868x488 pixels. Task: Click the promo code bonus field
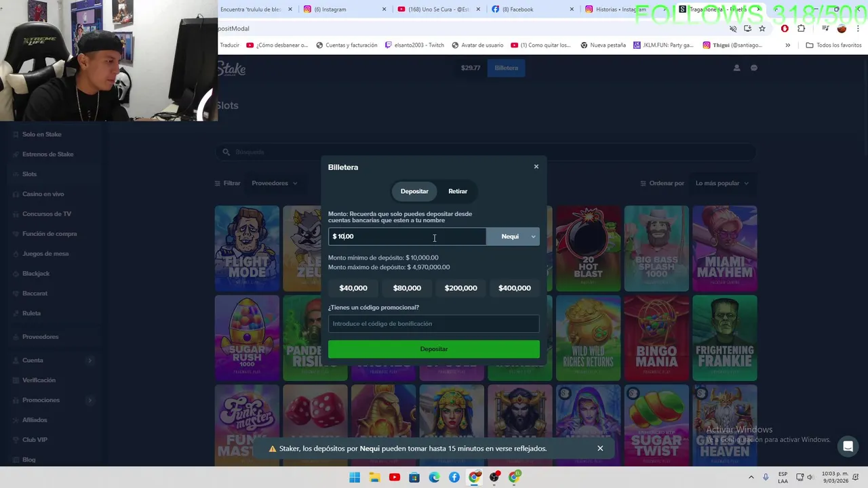coord(434,324)
